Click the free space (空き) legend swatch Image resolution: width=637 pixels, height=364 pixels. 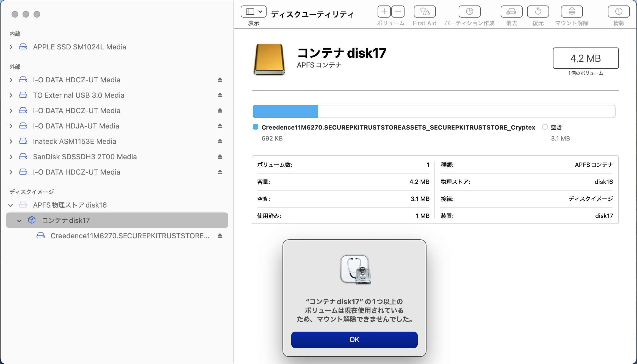click(x=545, y=127)
